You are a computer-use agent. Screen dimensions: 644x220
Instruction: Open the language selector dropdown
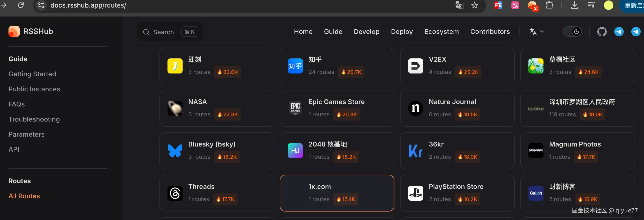537,32
